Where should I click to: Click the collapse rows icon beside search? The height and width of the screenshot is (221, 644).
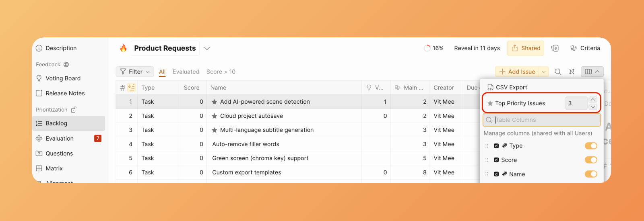pyautogui.click(x=572, y=72)
